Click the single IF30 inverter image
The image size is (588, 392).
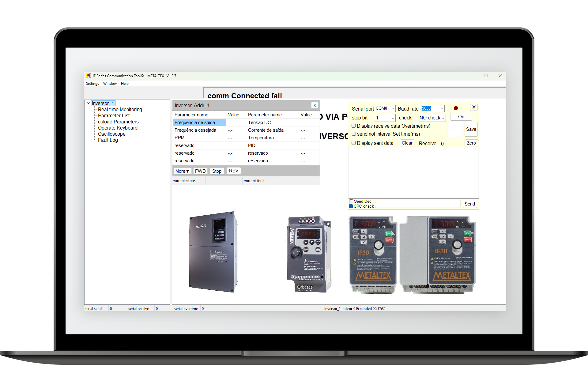coord(373,255)
